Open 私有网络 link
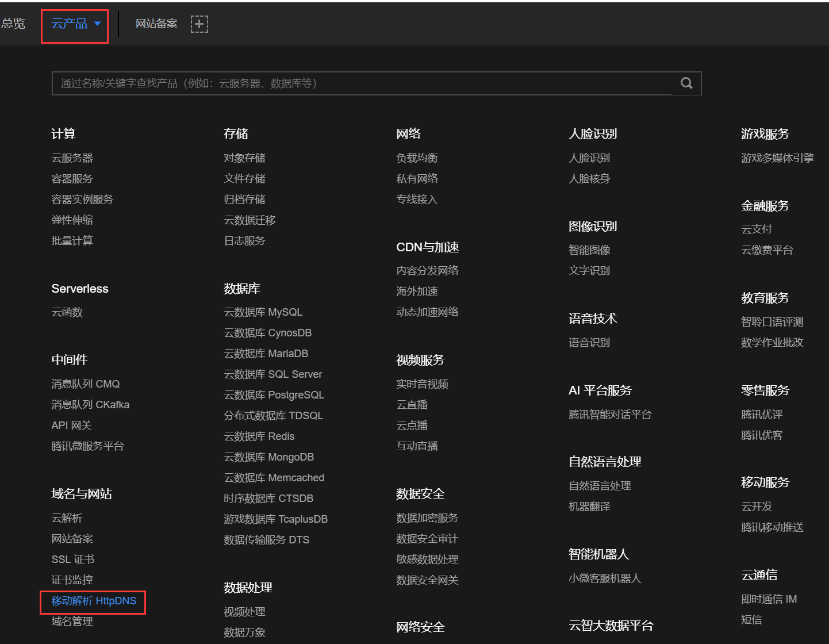The height and width of the screenshot is (644, 829). click(x=417, y=179)
